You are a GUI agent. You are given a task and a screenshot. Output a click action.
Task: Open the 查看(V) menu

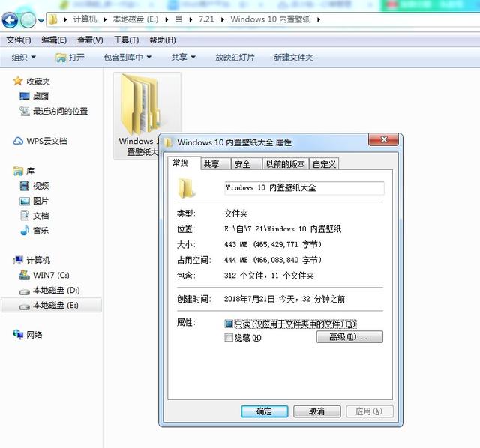coord(90,40)
